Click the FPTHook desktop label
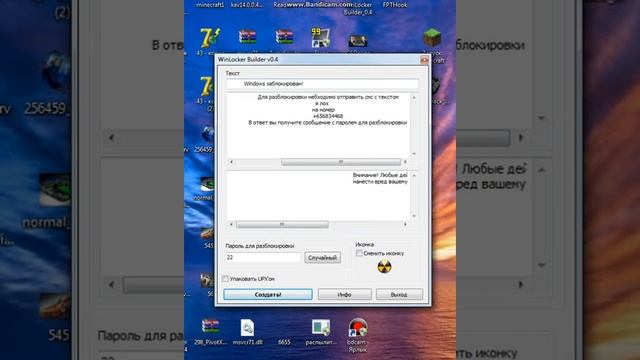The image size is (640, 360). [x=395, y=5]
